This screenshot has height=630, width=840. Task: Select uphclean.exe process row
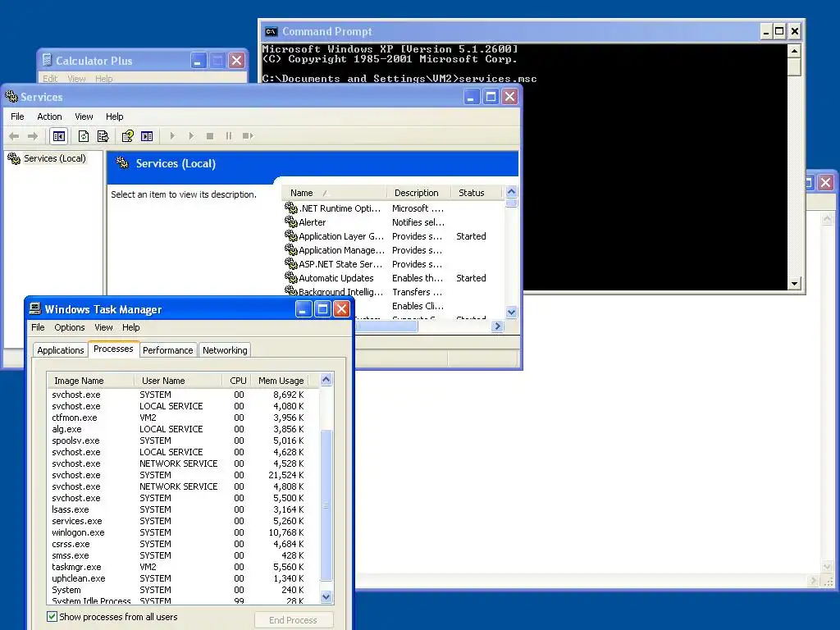pyautogui.click(x=184, y=578)
